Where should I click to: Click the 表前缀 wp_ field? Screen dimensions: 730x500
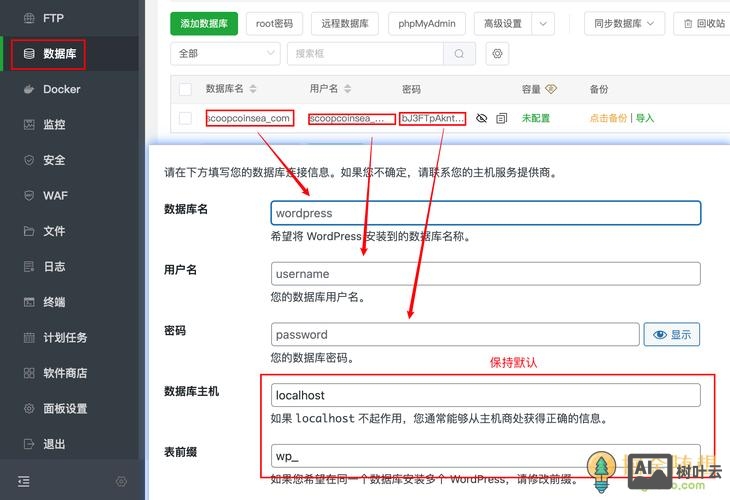pyautogui.click(x=486, y=456)
